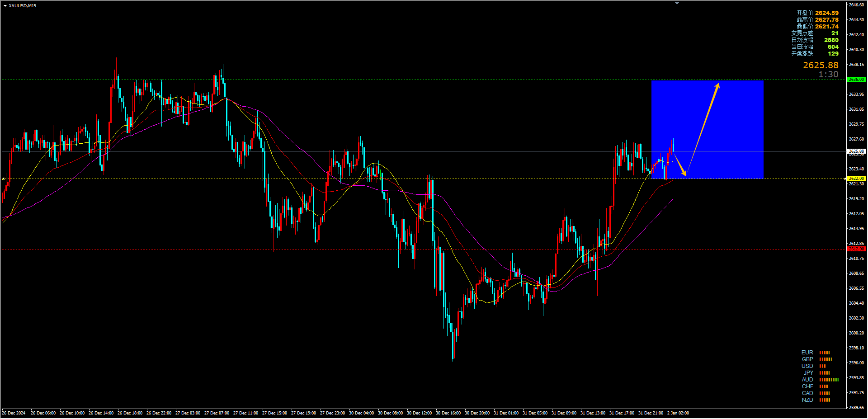Click the current price tag 2625.88 on axis
This screenshot has width=868, height=419.
tap(856, 151)
